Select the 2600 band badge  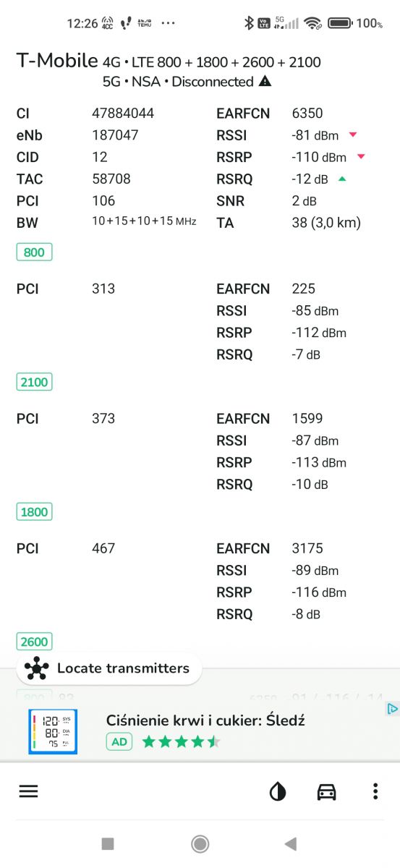[34, 642]
